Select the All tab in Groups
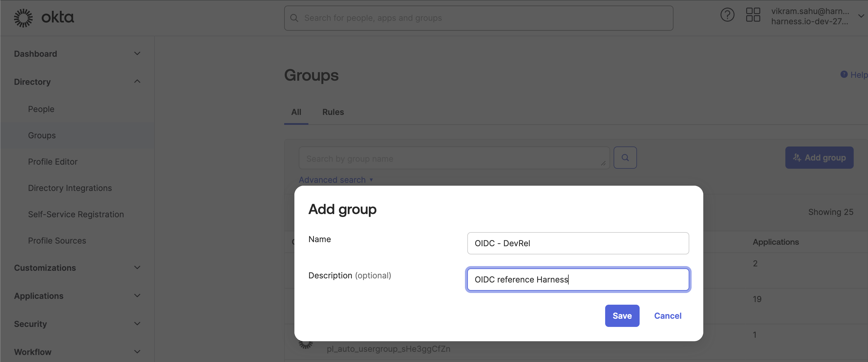868x362 pixels. 296,111
